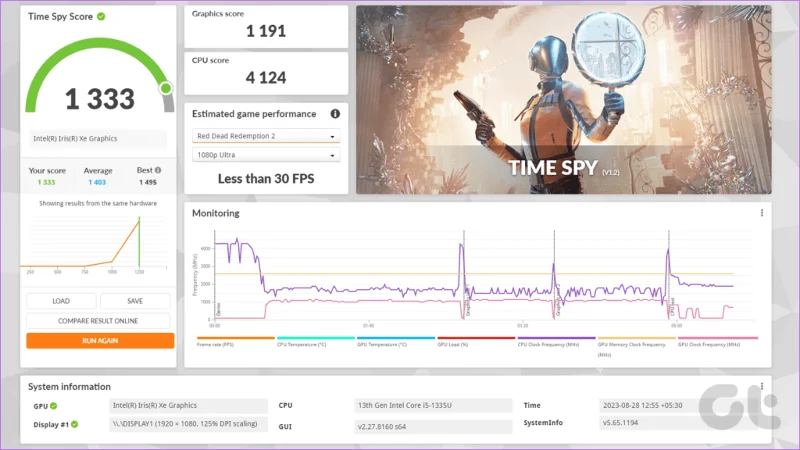
Task: Click the info icon next to Best score
Action: (158, 170)
